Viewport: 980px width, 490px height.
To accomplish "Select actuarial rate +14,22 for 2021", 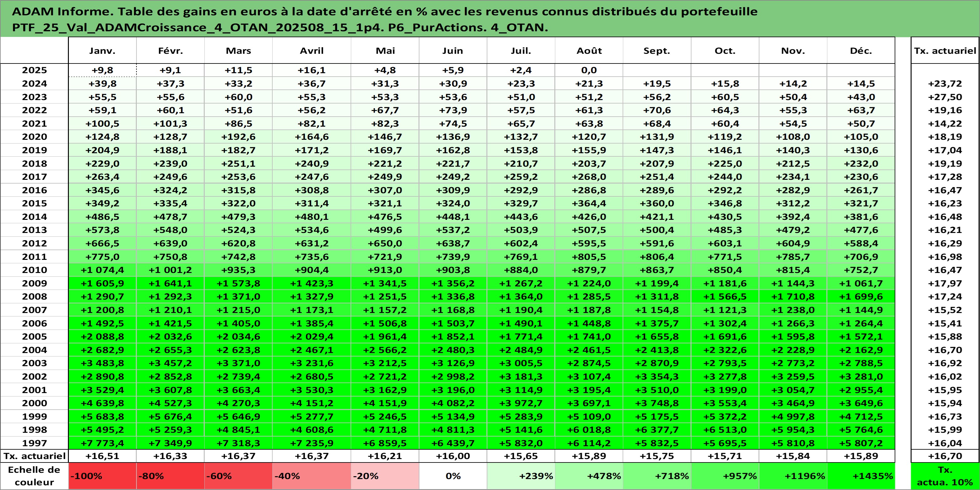I will point(945,124).
